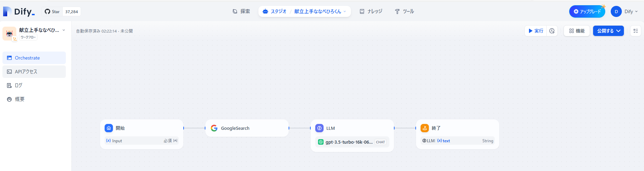The height and width of the screenshot is (171, 644).
Task: Click the OpenAI model icon
Action: tap(321, 142)
